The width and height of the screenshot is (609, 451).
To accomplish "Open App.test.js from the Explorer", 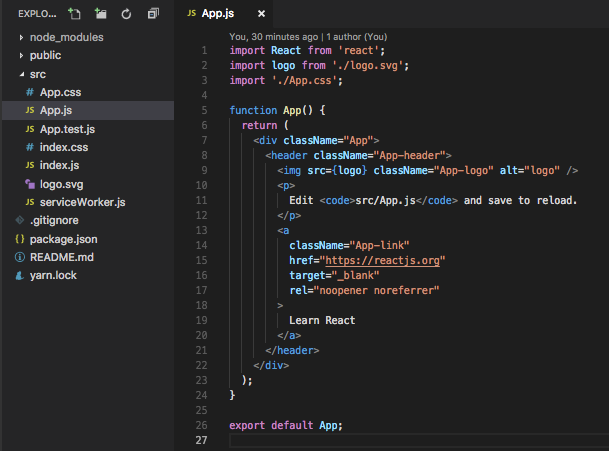I will point(88,129).
